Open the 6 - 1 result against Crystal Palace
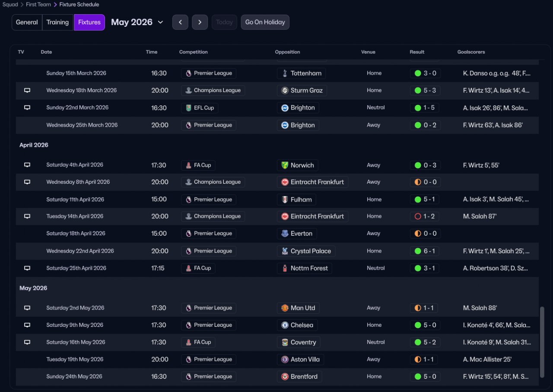Screen dimensions: 553x392 pyautogui.click(x=425, y=251)
